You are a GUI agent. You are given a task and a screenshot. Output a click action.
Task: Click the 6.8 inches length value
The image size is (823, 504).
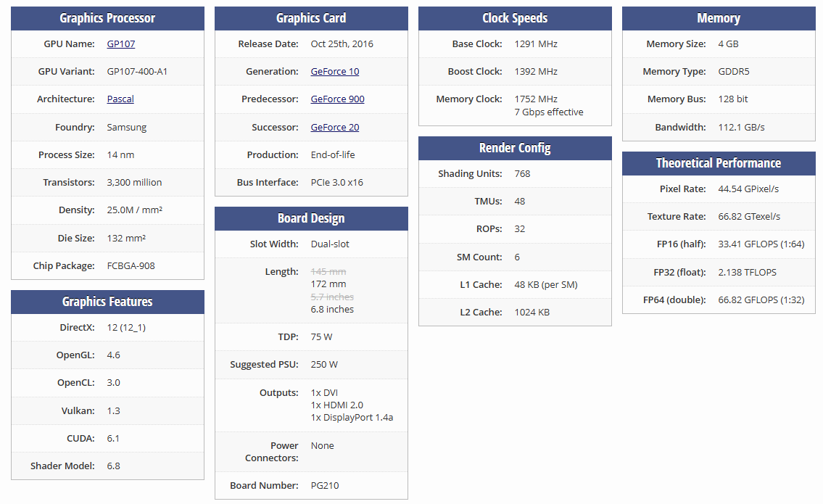click(332, 310)
